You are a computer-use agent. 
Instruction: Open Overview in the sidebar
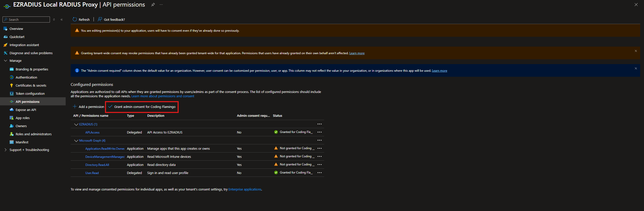(x=16, y=29)
